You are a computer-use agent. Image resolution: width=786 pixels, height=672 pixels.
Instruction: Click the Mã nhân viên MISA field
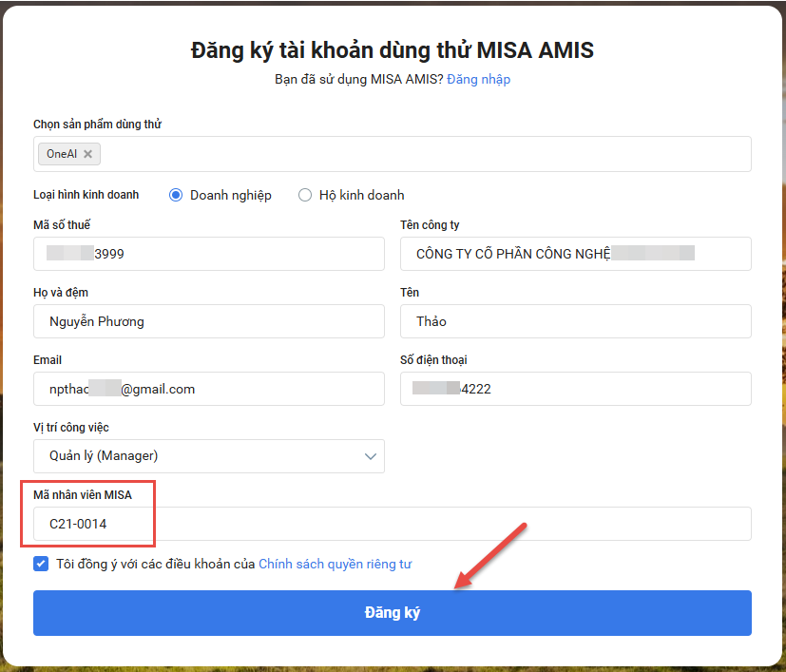pyautogui.click(x=392, y=524)
